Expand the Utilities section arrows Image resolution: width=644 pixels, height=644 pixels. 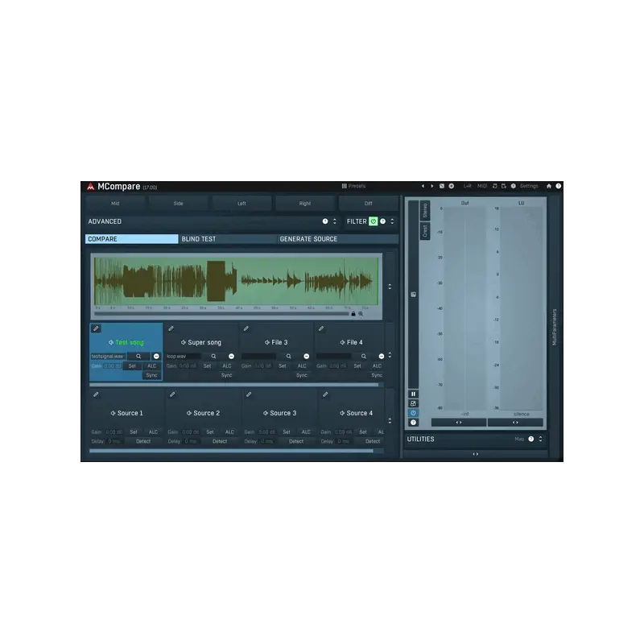tap(540, 439)
